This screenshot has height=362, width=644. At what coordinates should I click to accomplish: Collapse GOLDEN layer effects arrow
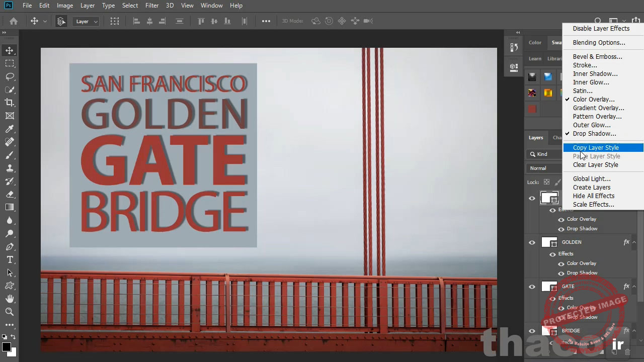click(x=634, y=242)
